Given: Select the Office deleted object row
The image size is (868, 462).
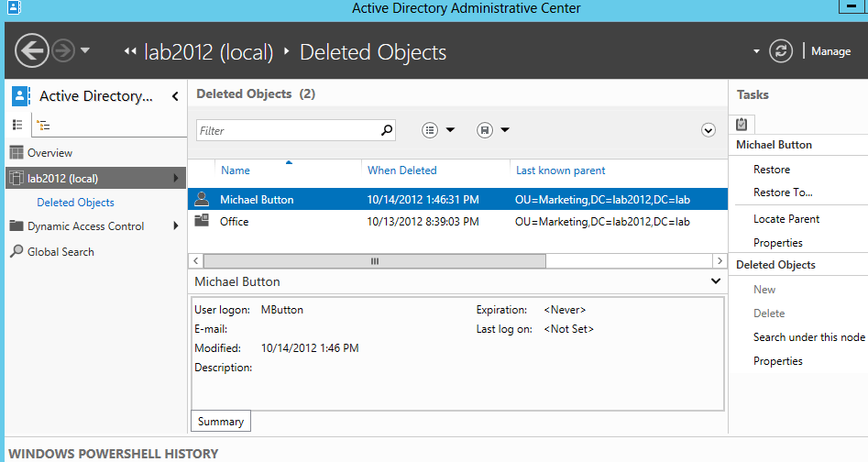Looking at the screenshot, I should 234,222.
